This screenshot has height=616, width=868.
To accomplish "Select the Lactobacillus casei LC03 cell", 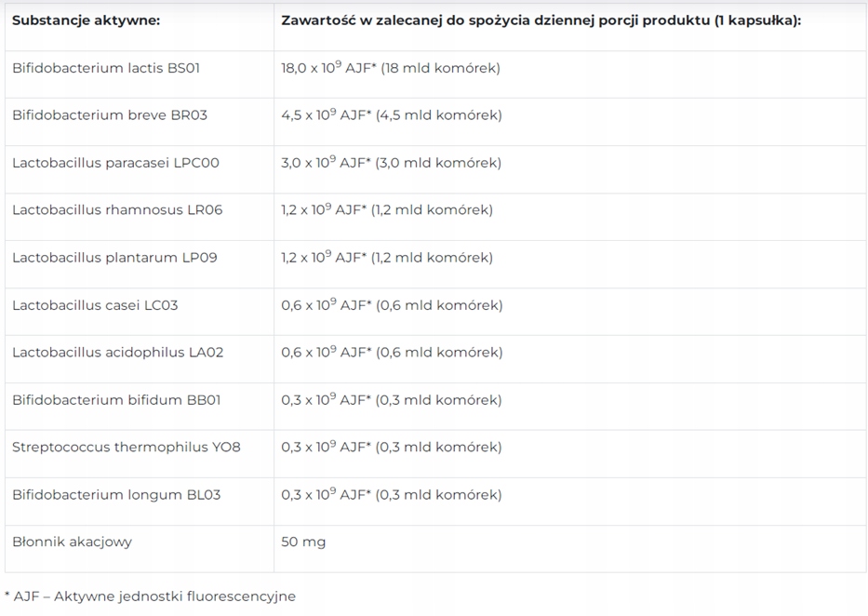I will 95,305.
